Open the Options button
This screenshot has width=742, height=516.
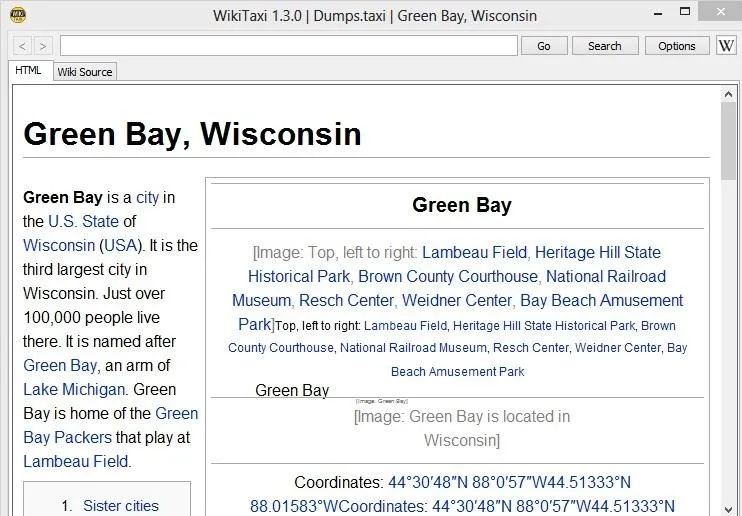[x=677, y=46]
